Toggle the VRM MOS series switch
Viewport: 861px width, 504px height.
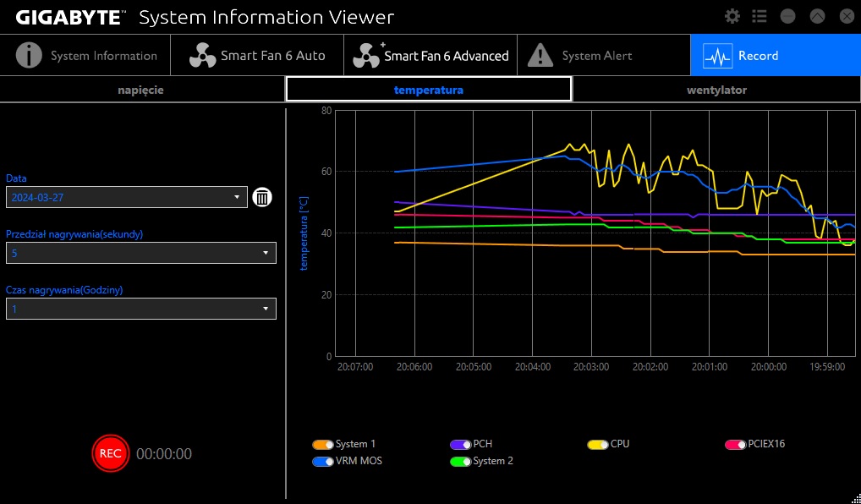point(323,461)
